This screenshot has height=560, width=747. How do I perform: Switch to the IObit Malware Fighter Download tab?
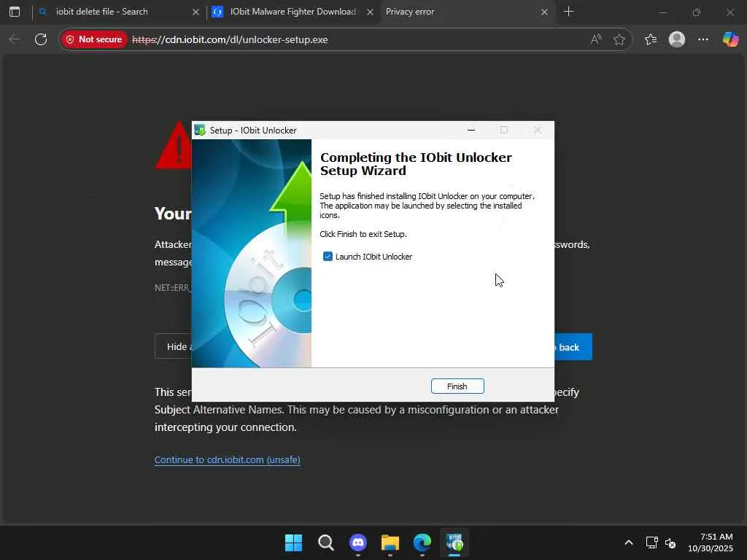pyautogui.click(x=293, y=12)
